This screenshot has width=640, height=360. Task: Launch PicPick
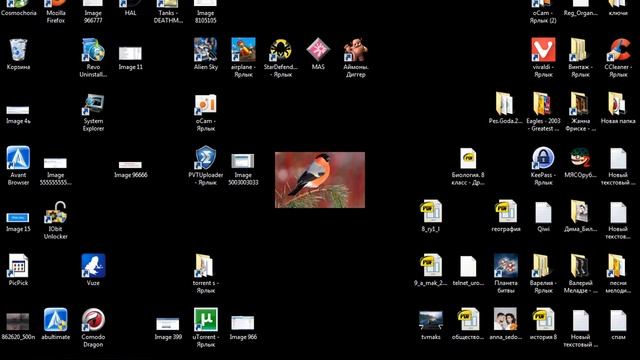pos(18,266)
